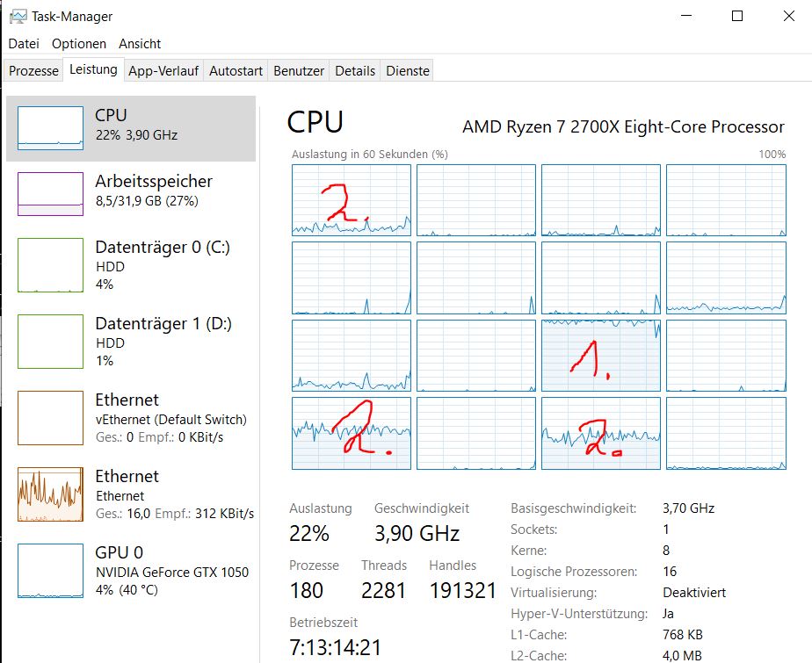
Task: Select the Arbeitsspeicher memory graph thumbnail
Action: [49, 193]
